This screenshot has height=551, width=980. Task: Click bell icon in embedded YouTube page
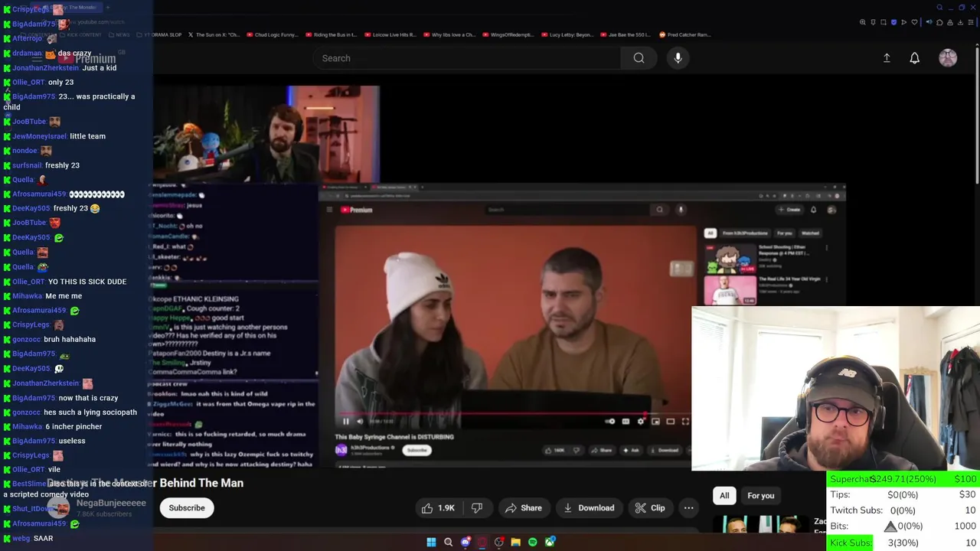pos(813,210)
